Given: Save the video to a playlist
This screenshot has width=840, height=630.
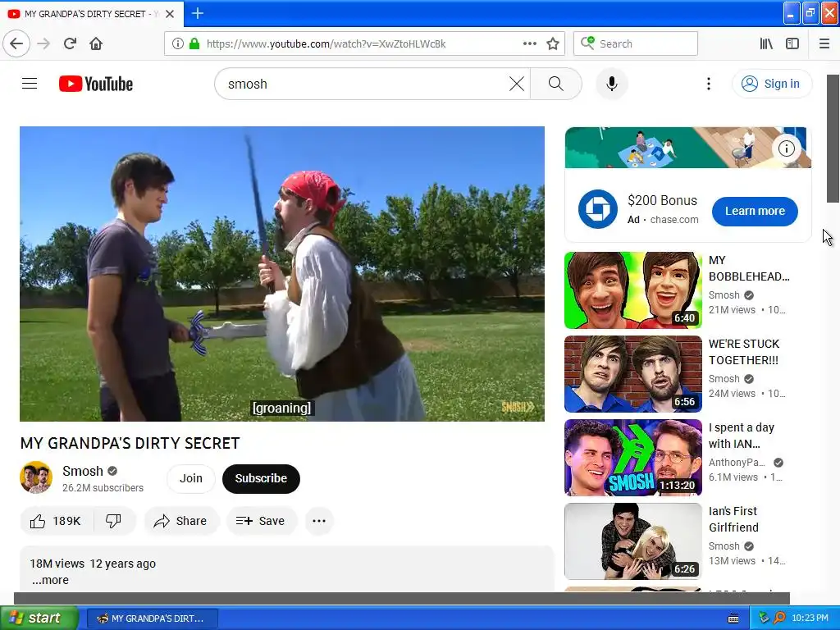Looking at the screenshot, I should (261, 521).
